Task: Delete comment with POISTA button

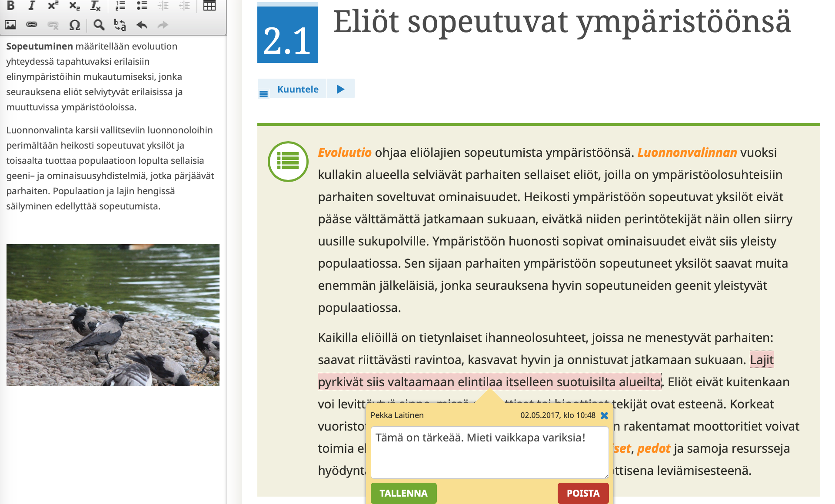Action: point(583,493)
